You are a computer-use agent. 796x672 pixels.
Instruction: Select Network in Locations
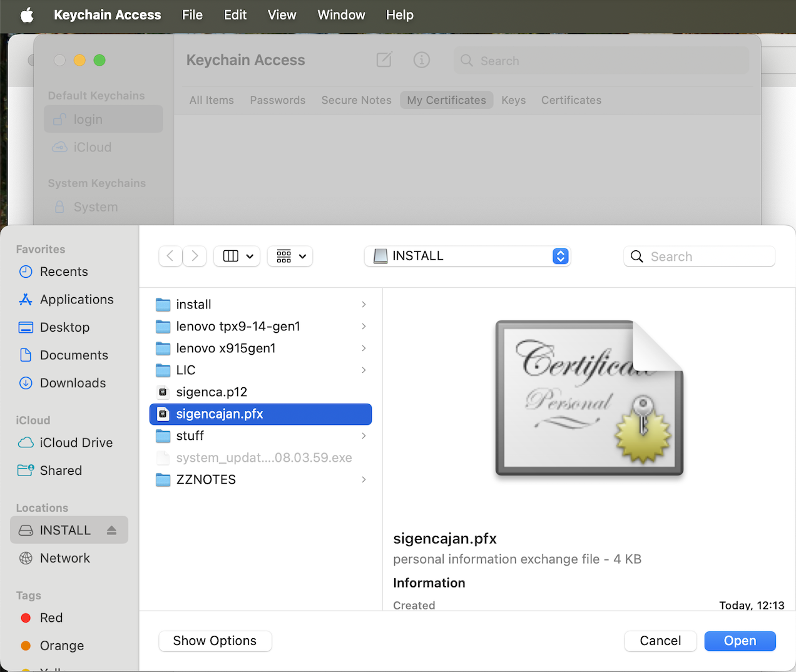pyautogui.click(x=64, y=558)
